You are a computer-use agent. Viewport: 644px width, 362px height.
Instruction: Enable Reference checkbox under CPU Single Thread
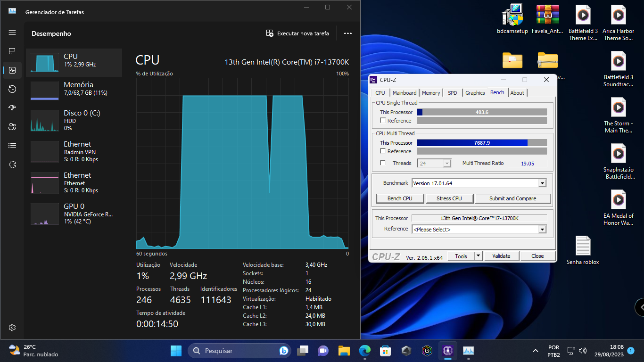point(383,121)
